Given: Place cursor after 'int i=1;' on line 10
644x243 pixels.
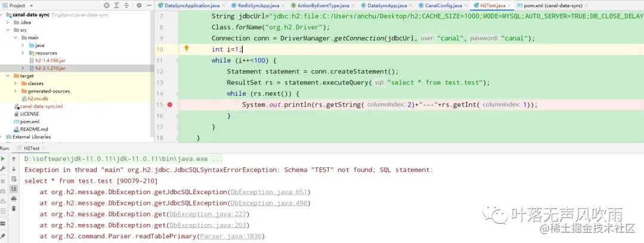Looking at the screenshot, I should point(243,49).
